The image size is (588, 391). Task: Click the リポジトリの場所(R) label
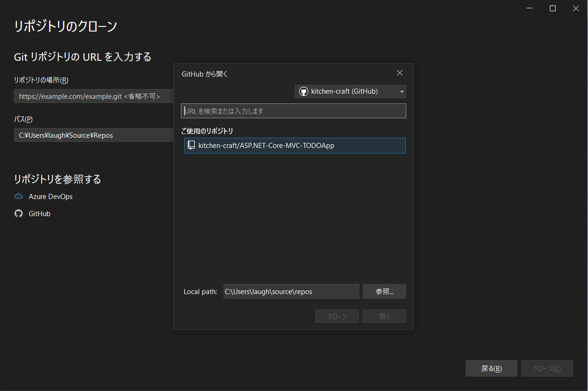click(41, 80)
